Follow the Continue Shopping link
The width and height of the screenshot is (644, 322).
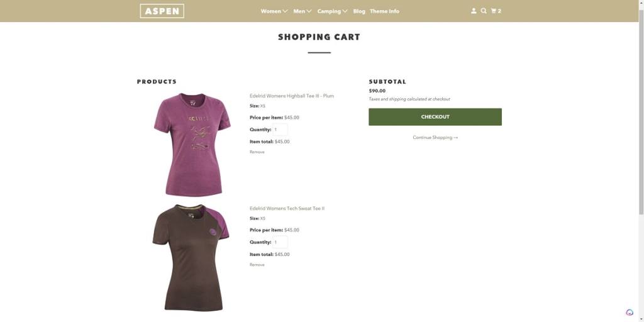pyautogui.click(x=435, y=138)
